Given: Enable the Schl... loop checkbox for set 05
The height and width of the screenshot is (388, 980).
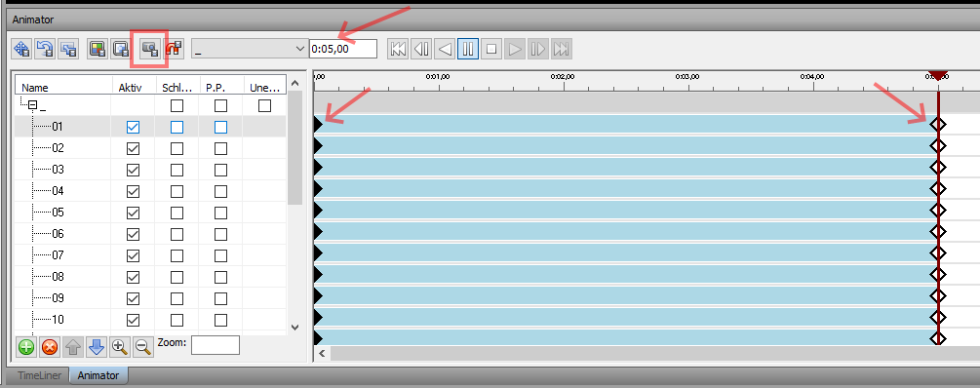Looking at the screenshot, I should click(176, 213).
